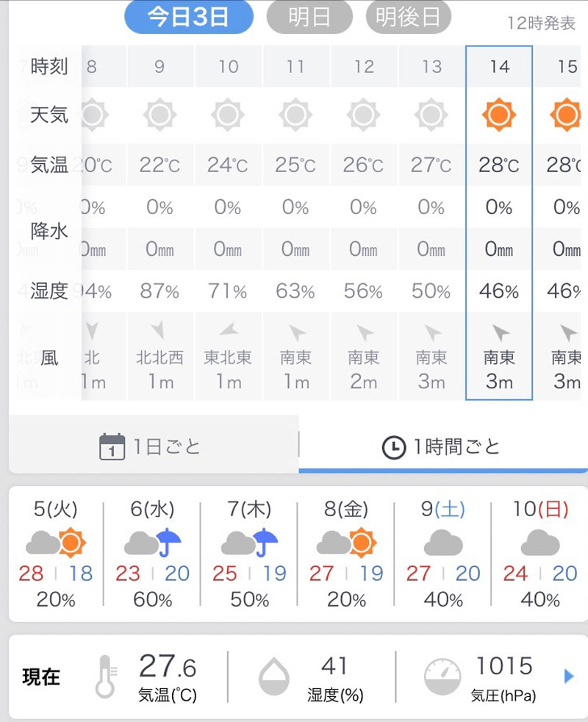Click the cloud icon for 9(土)
The width and height of the screenshot is (588, 722).
point(443,543)
